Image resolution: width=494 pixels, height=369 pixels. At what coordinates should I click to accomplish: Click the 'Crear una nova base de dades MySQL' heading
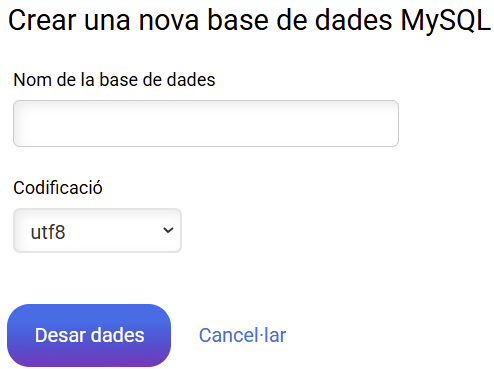(249, 21)
